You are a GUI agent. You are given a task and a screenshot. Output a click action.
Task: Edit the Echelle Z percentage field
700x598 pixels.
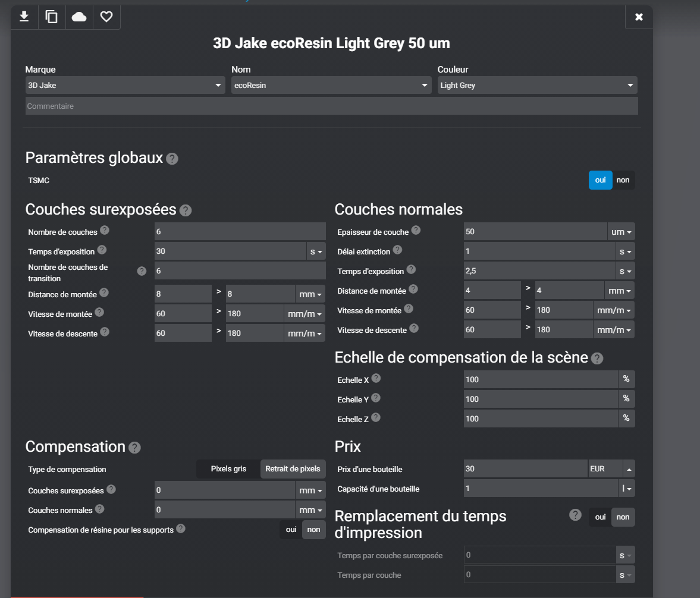(x=541, y=418)
